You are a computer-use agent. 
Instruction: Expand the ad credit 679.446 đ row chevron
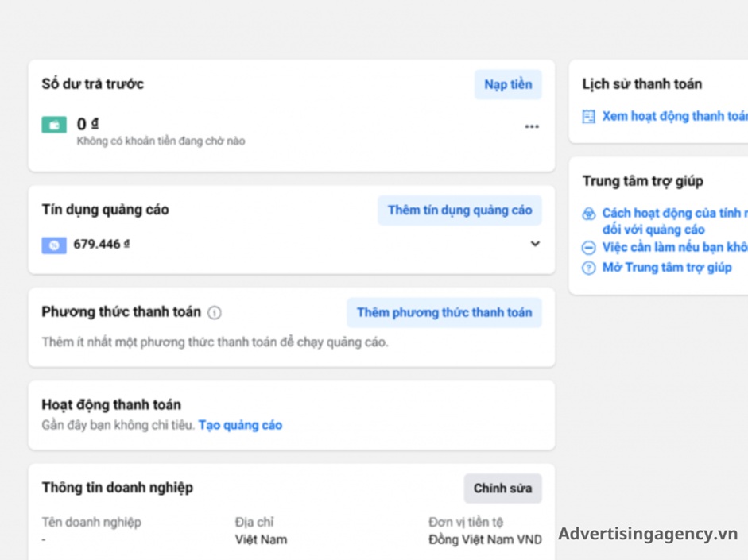point(535,244)
